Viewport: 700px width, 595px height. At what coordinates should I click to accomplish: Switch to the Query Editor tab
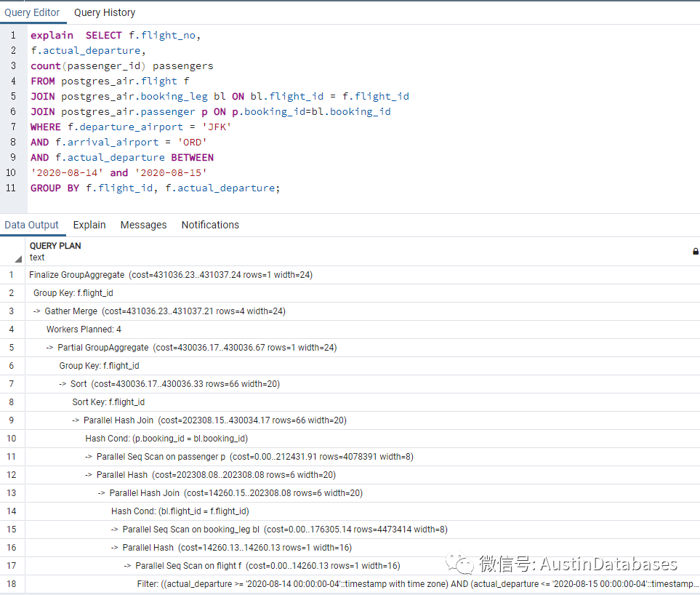(32, 12)
